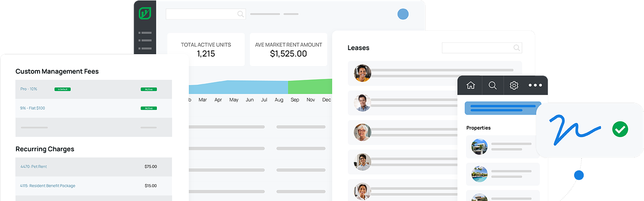
Task: Open second property thumbnail with pool
Action: click(x=479, y=174)
